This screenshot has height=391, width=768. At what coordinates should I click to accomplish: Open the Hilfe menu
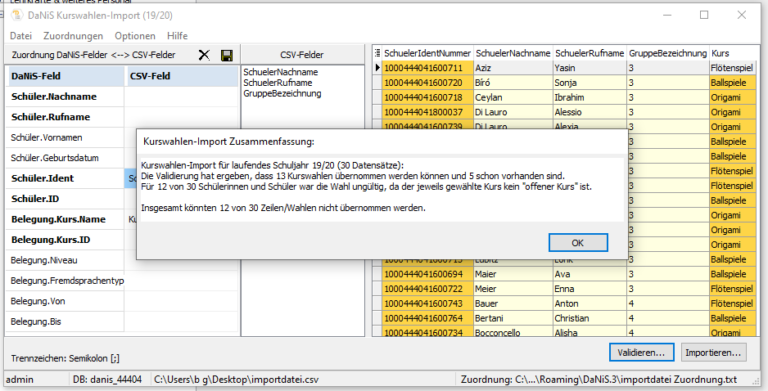tap(177, 36)
